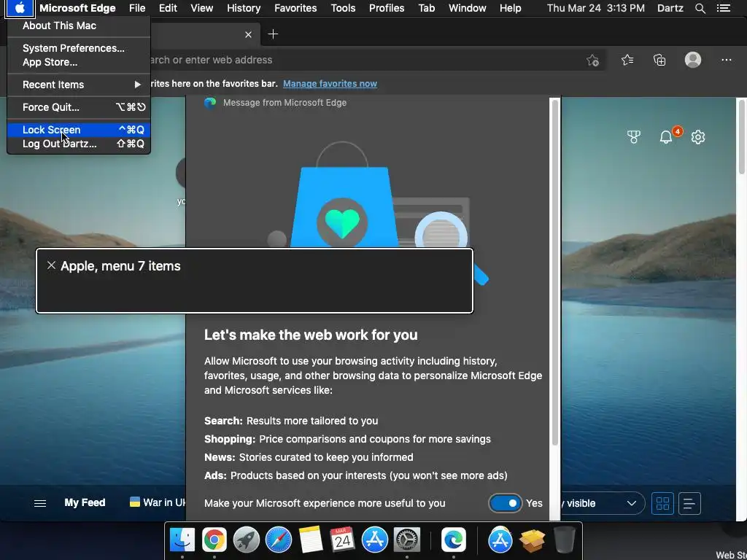Switch feed to grid view icon
The image size is (747, 560).
pyautogui.click(x=662, y=503)
